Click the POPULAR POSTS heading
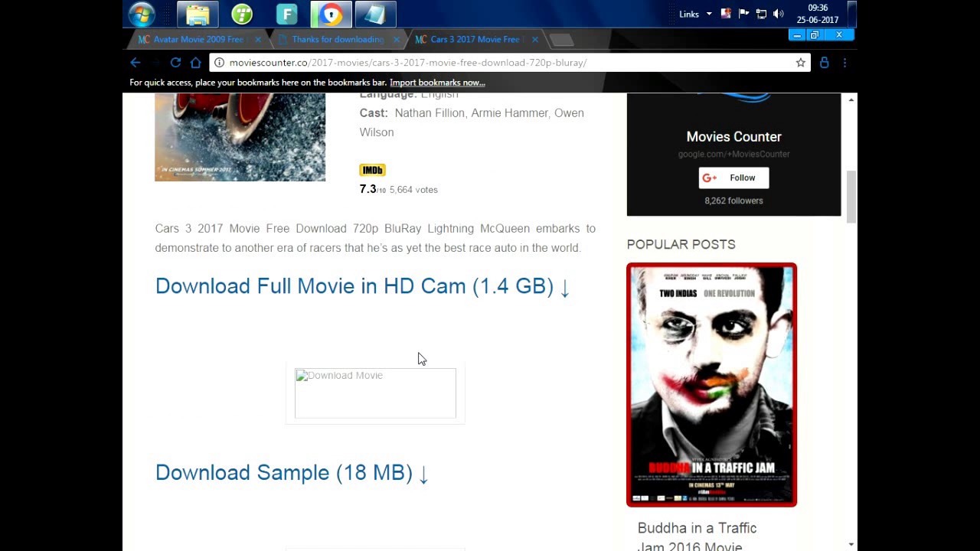Viewport: 980px width, 551px height. click(x=681, y=244)
